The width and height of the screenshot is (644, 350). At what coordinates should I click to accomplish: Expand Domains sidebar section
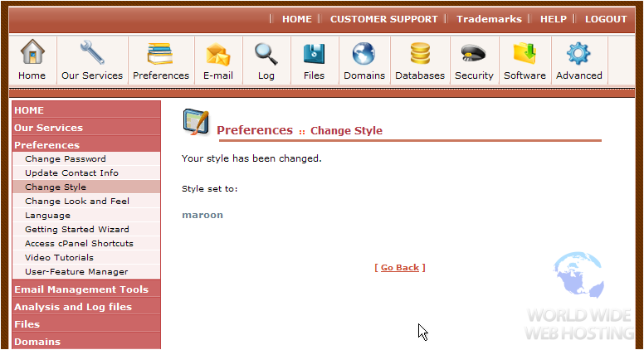[86, 342]
